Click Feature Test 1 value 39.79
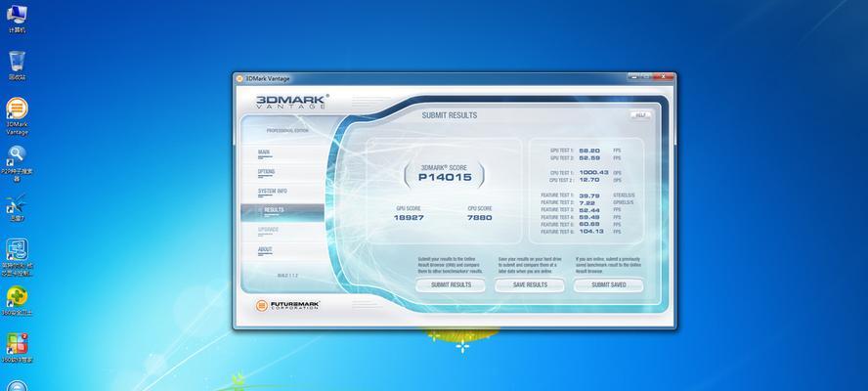The height and width of the screenshot is (391, 868). tap(589, 196)
